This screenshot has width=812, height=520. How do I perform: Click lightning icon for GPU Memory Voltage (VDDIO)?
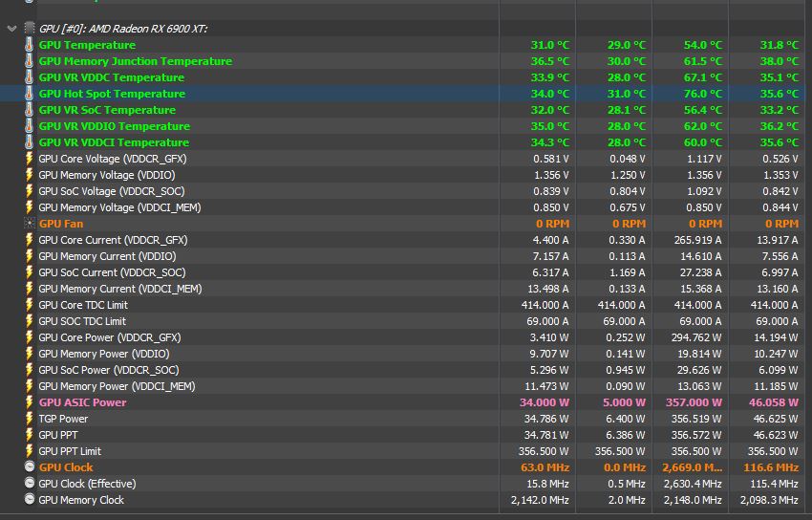pos(30,175)
